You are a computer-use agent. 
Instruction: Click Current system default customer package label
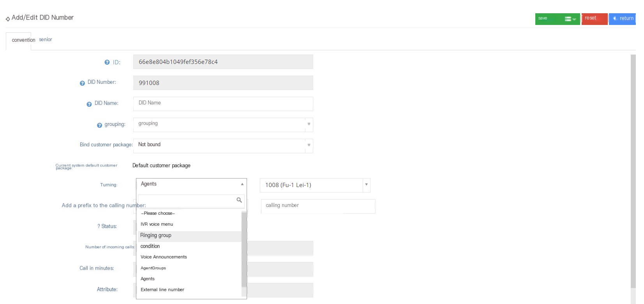click(x=86, y=166)
